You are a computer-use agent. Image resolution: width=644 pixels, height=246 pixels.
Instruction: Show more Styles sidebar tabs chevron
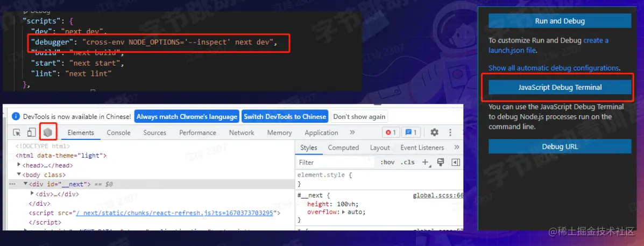click(456, 147)
